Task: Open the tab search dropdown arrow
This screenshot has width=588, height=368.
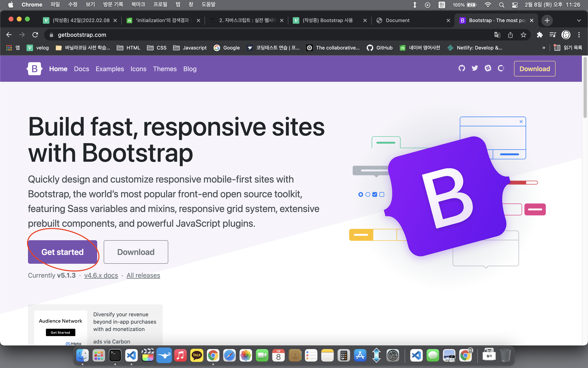Action: [579, 20]
